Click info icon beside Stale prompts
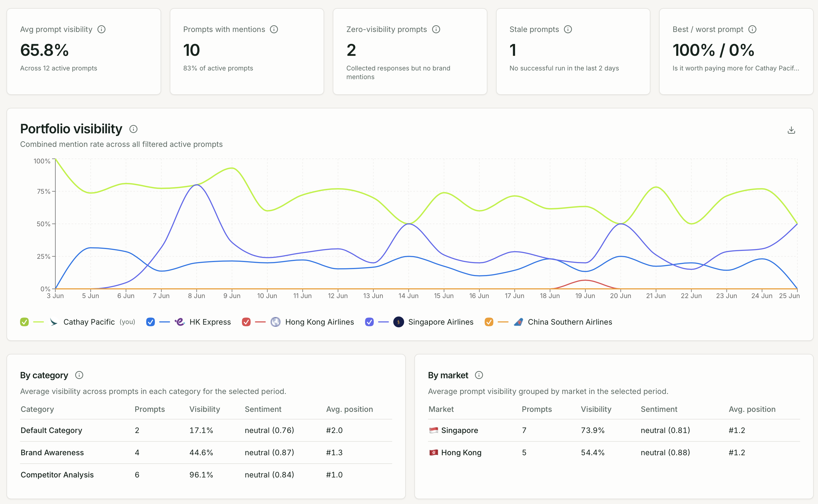 568,29
